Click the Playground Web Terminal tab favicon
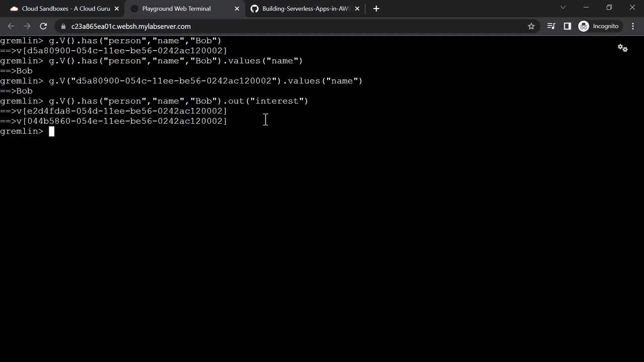Image resolution: width=644 pixels, height=362 pixels. 134,9
